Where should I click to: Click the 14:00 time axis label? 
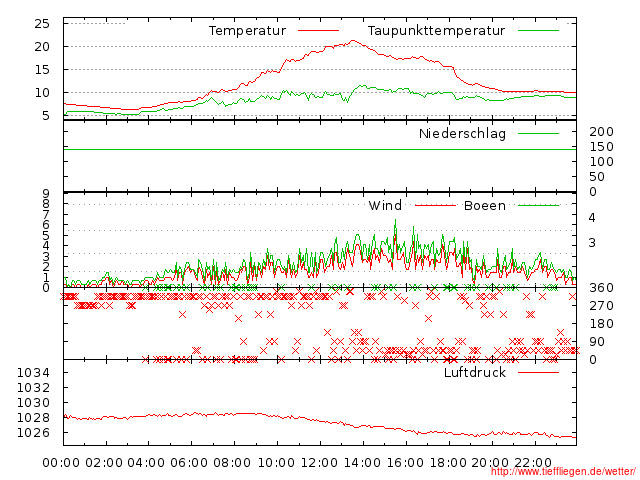pos(362,463)
